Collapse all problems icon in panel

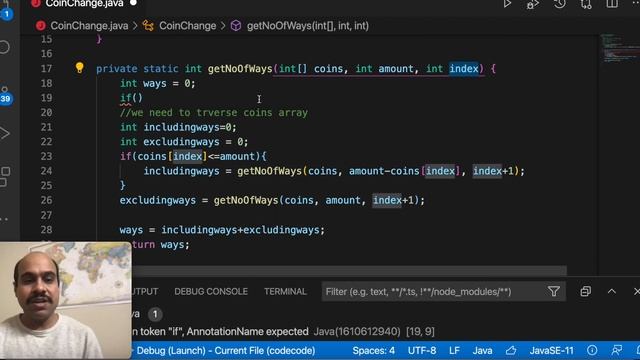(x=585, y=291)
